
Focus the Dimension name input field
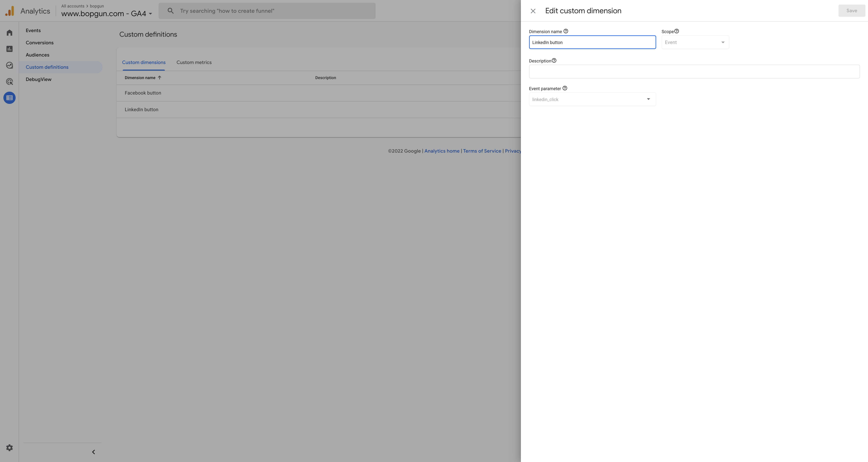tap(592, 42)
